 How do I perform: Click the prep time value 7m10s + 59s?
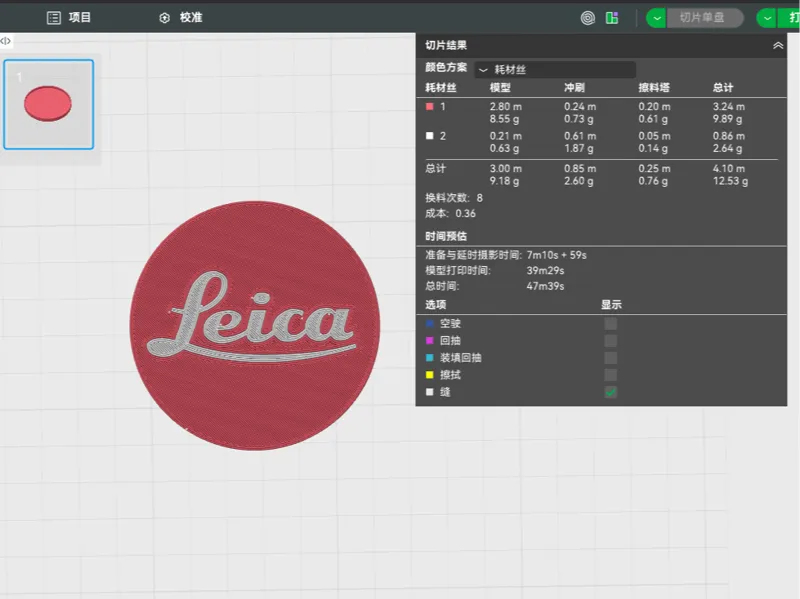[x=557, y=255]
